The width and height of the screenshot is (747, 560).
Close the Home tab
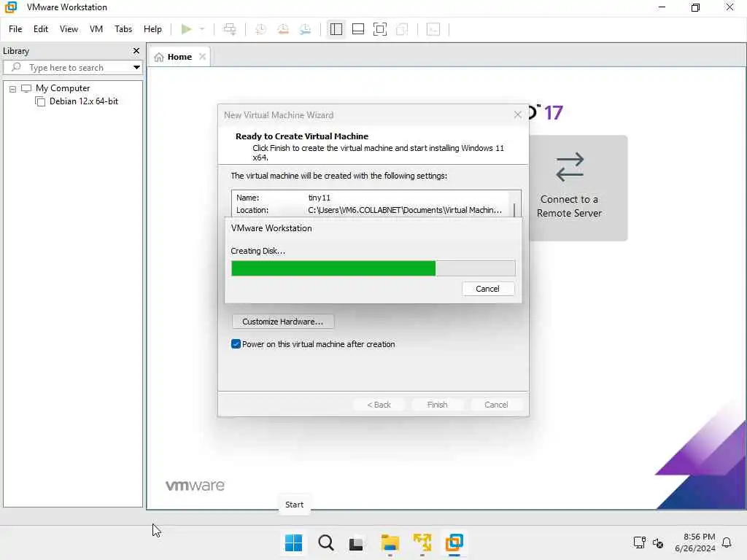click(x=203, y=57)
